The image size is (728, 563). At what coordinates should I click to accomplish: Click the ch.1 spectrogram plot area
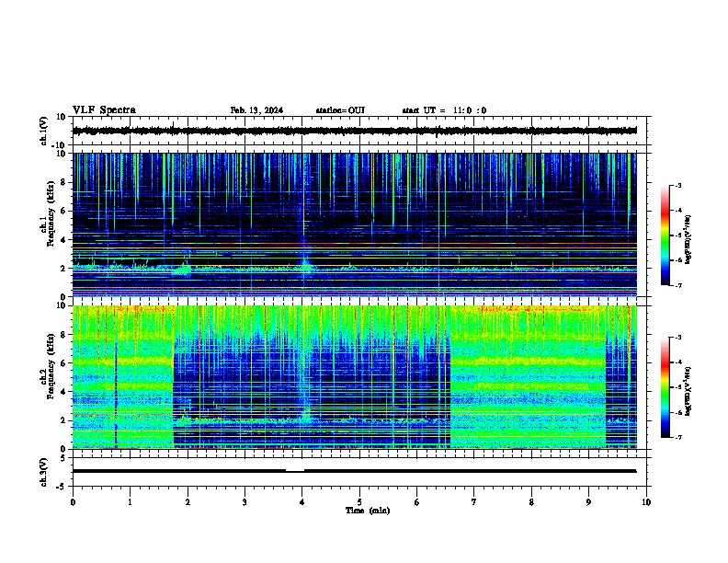[x=355, y=224]
